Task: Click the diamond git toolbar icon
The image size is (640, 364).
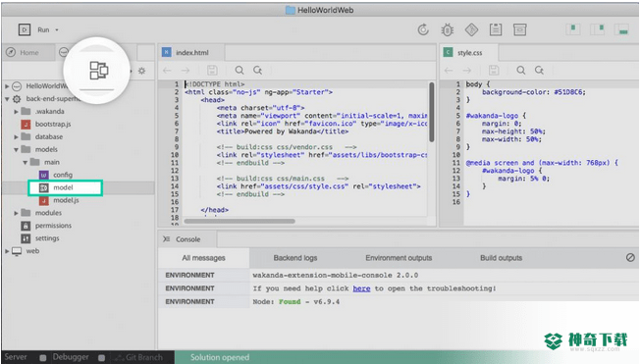Action: pos(471,29)
